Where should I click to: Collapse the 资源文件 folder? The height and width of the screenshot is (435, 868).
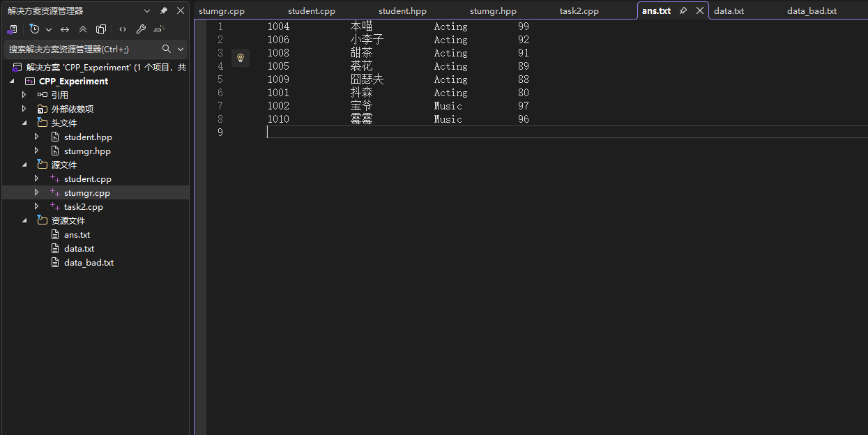pyautogui.click(x=24, y=220)
